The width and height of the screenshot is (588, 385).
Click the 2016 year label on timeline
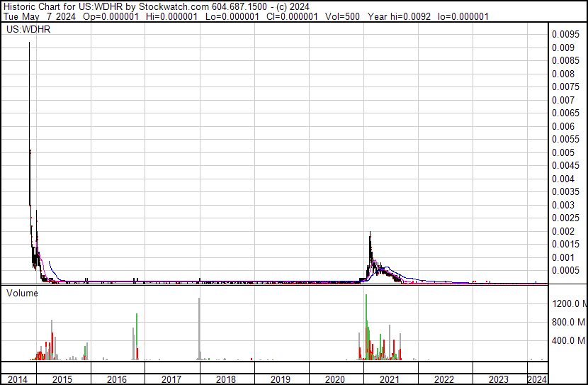click(x=117, y=379)
